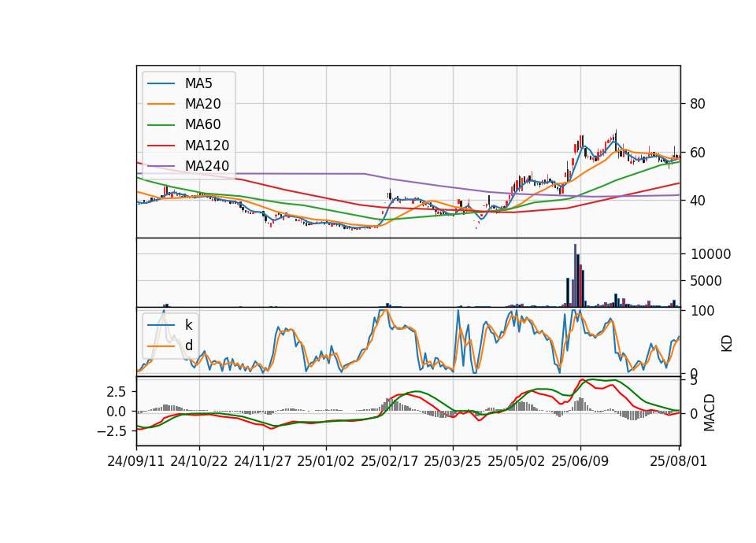The image size is (756, 543).
Task: Click the 25/05/02 date axis label
Action: click(x=517, y=461)
